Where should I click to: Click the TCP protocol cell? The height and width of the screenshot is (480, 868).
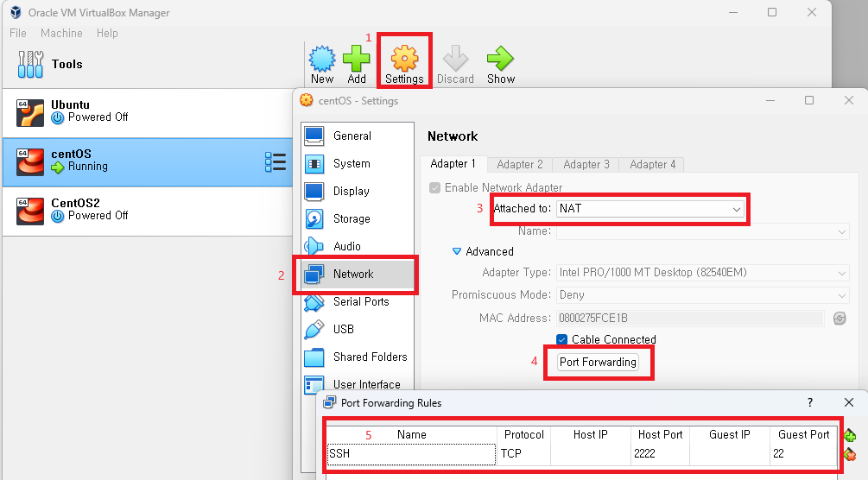[524, 454]
